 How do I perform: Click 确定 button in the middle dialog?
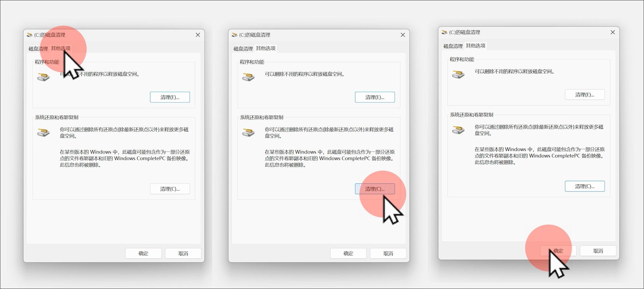[x=348, y=254]
